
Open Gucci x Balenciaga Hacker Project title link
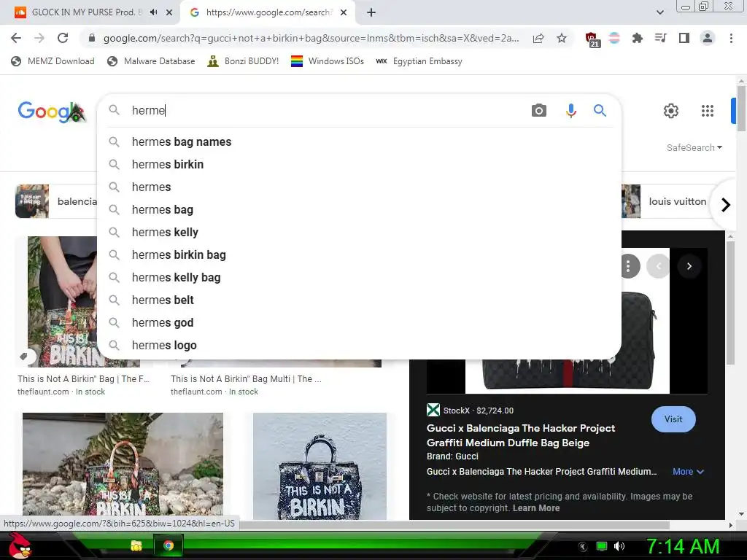pos(521,435)
